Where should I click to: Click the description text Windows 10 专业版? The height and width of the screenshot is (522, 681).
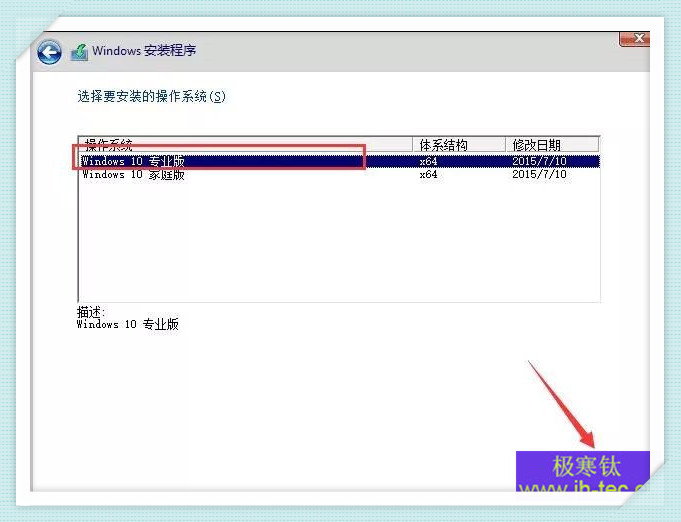coord(128,324)
